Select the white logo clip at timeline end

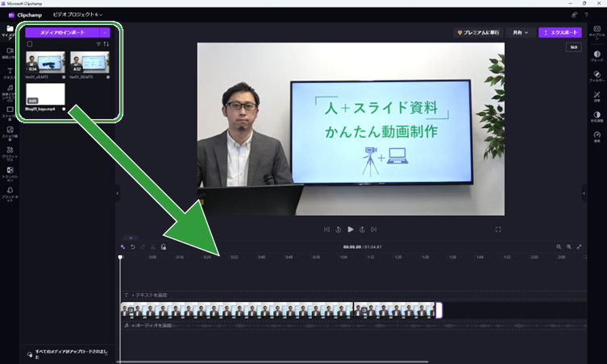439,310
